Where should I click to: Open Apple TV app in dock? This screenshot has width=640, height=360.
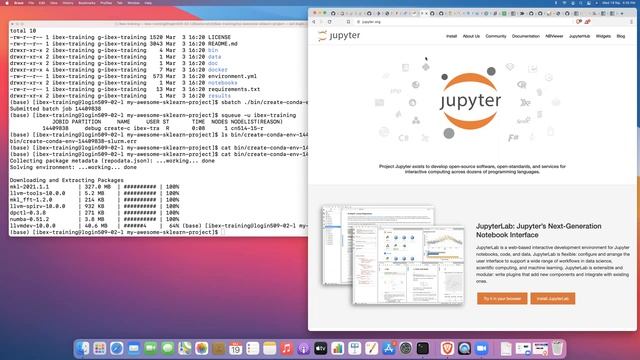320,349
